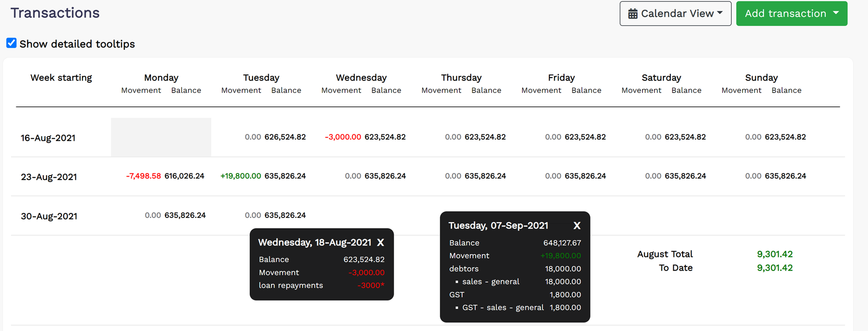Click the Transactions page heading
Image resolution: width=868 pixels, height=331 pixels.
coord(54,13)
